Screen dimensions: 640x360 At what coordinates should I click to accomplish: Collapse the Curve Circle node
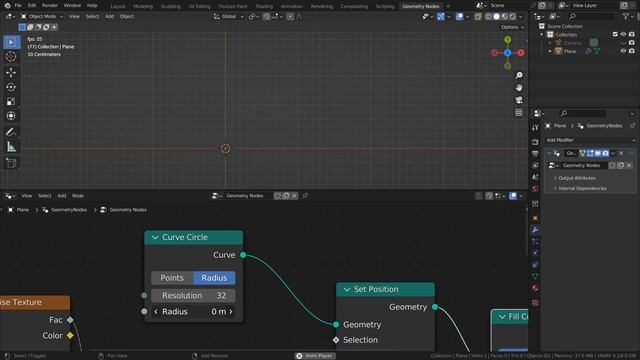[x=155, y=237]
